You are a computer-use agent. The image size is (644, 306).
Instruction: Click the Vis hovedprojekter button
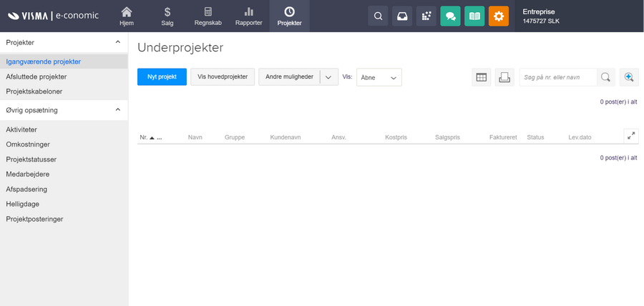click(223, 77)
